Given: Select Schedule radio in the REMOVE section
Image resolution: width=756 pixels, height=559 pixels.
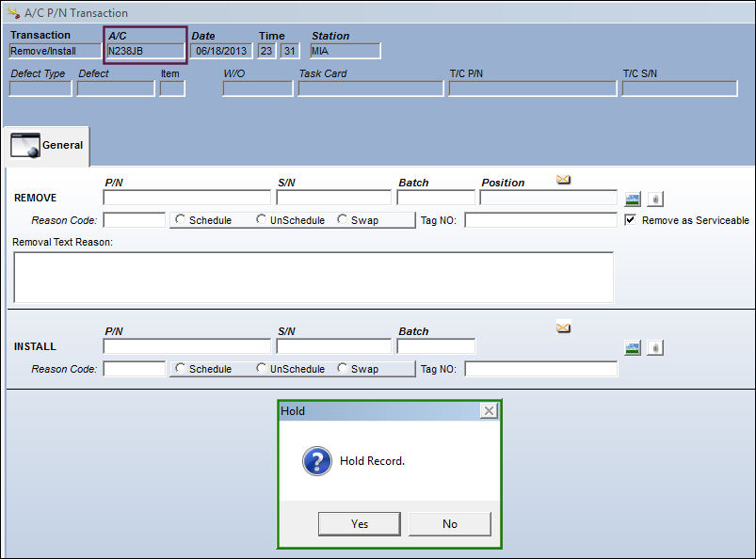Looking at the screenshot, I should [181, 220].
